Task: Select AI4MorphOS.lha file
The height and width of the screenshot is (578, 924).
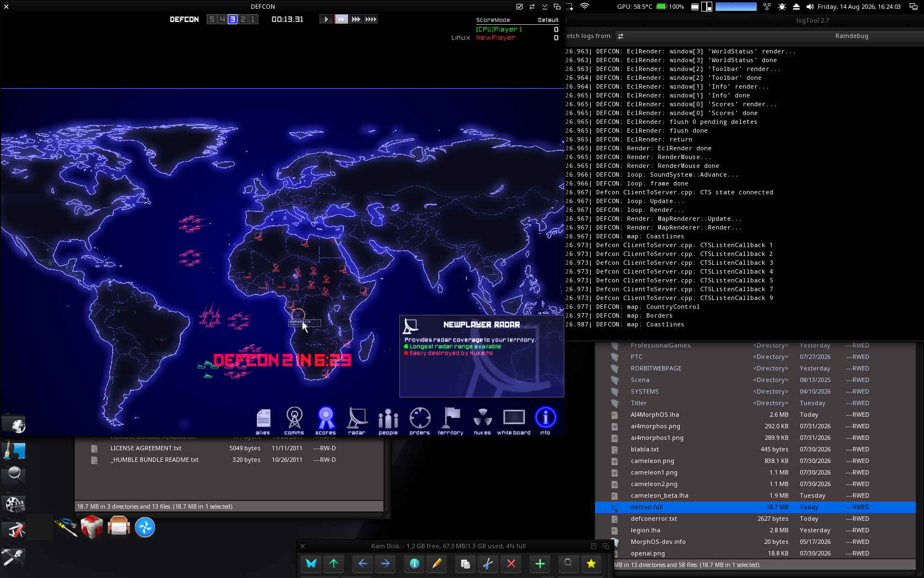Action: 755,415
